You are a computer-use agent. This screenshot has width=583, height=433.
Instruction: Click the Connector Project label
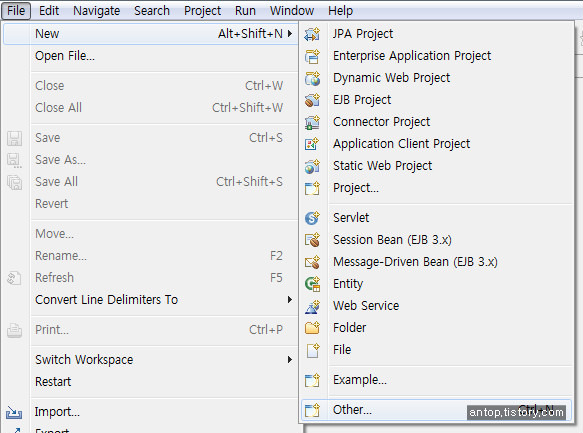(381, 122)
